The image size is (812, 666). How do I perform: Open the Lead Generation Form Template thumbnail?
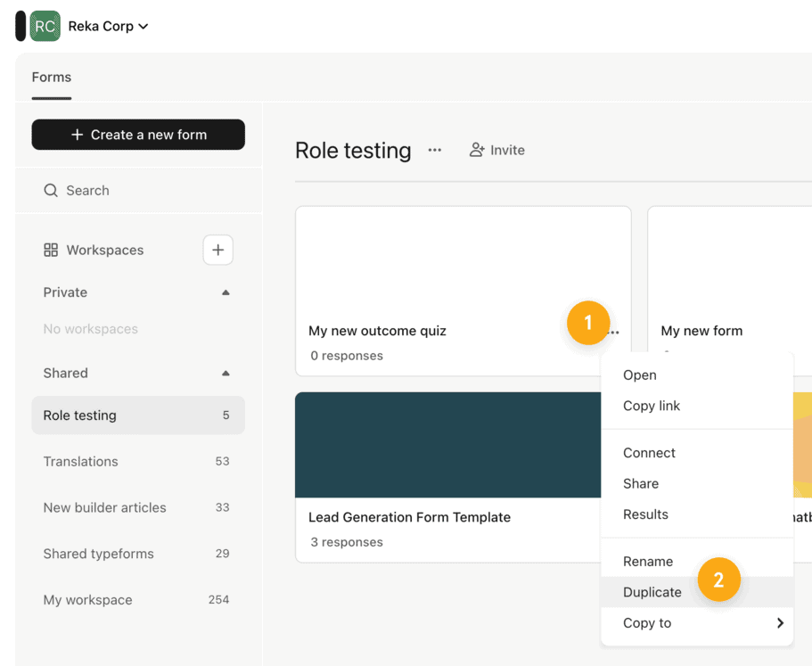tap(447, 445)
